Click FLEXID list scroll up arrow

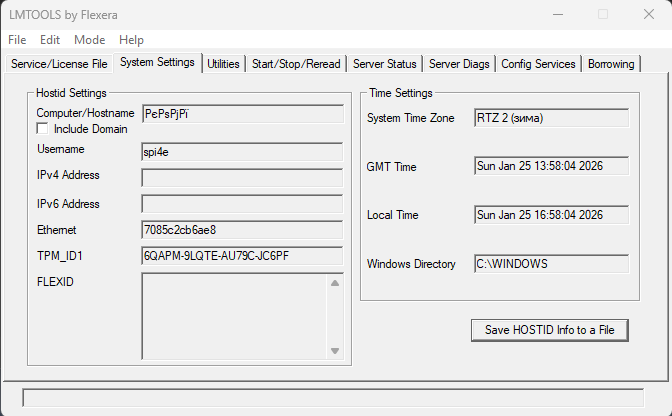click(x=335, y=283)
